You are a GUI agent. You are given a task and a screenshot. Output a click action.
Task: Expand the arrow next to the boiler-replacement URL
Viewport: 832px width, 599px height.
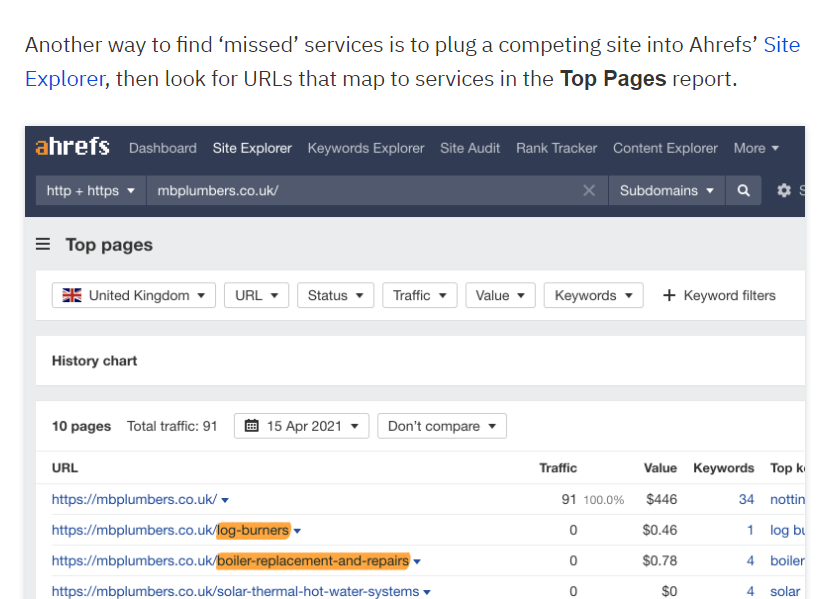point(417,562)
